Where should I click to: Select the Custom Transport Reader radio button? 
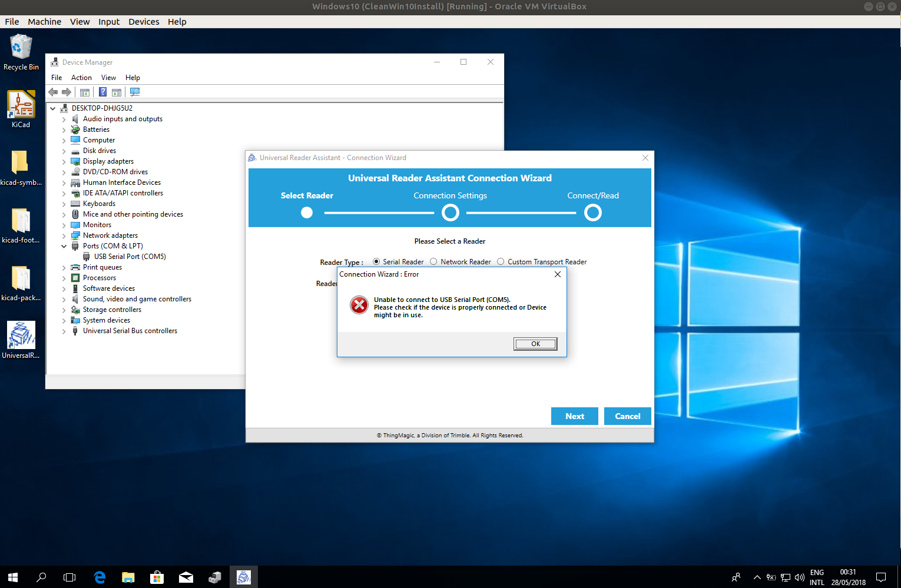pyautogui.click(x=501, y=261)
